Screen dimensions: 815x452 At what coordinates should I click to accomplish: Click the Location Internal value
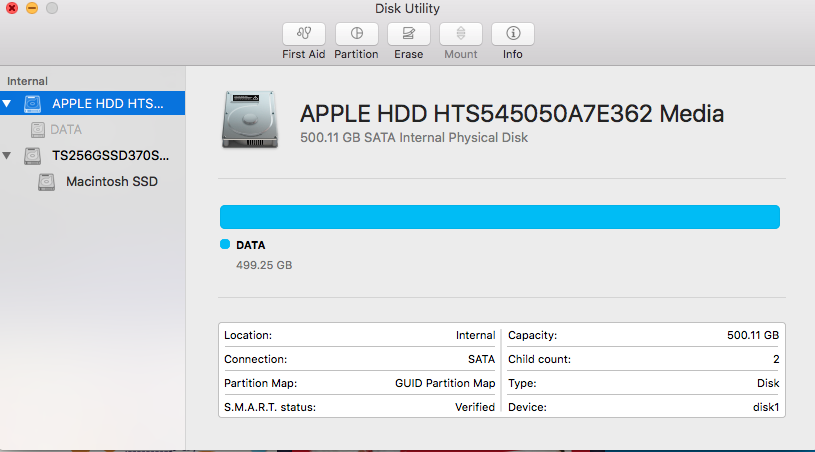tap(476, 335)
